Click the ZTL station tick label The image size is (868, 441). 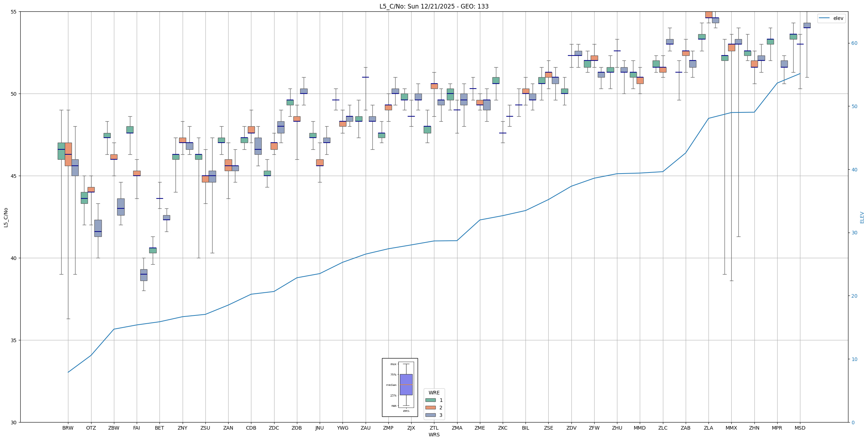(434, 428)
